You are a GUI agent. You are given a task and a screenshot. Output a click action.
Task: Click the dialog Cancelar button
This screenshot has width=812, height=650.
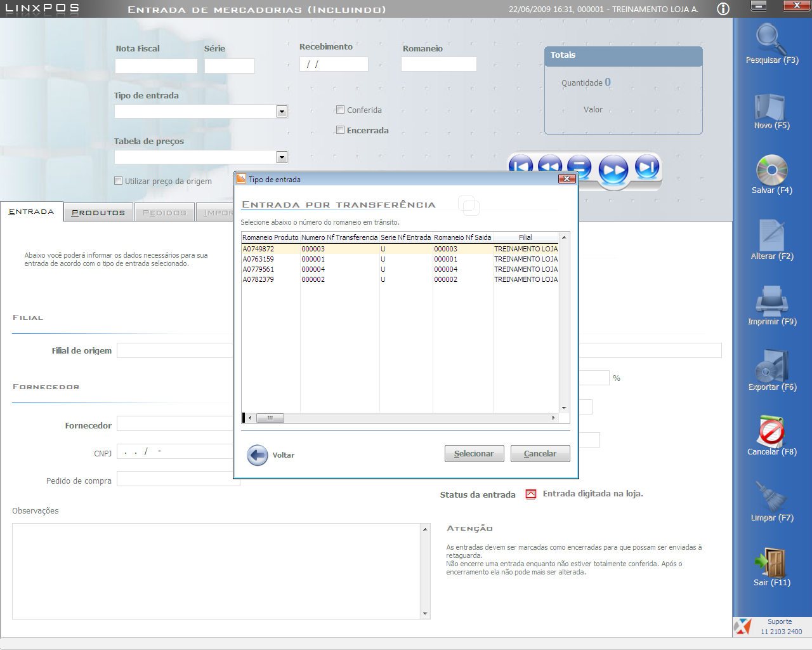[x=540, y=454]
